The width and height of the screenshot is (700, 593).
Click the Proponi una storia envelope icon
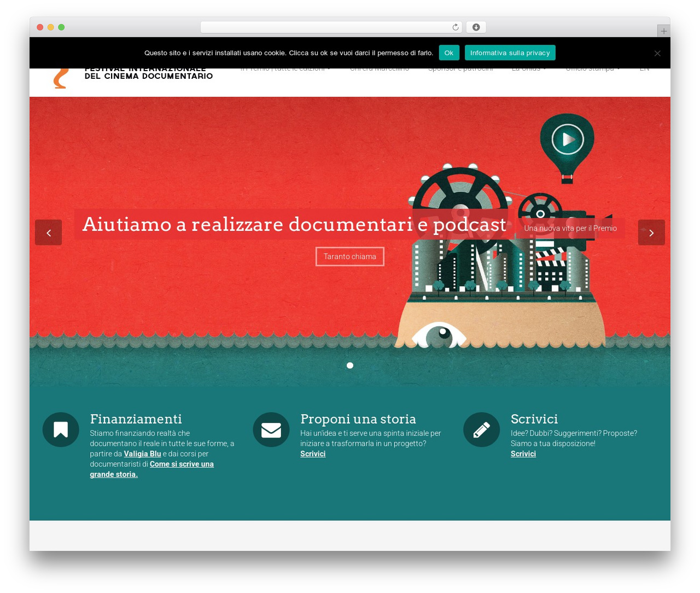tap(271, 429)
